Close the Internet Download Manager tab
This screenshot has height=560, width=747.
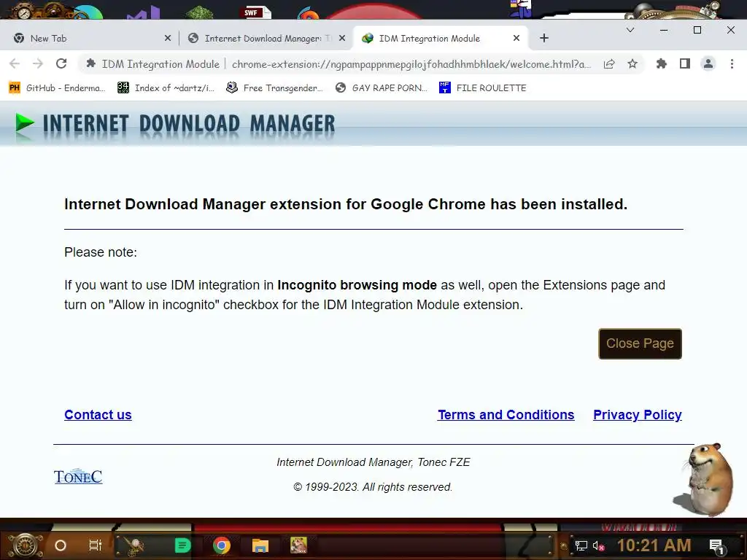[342, 38]
